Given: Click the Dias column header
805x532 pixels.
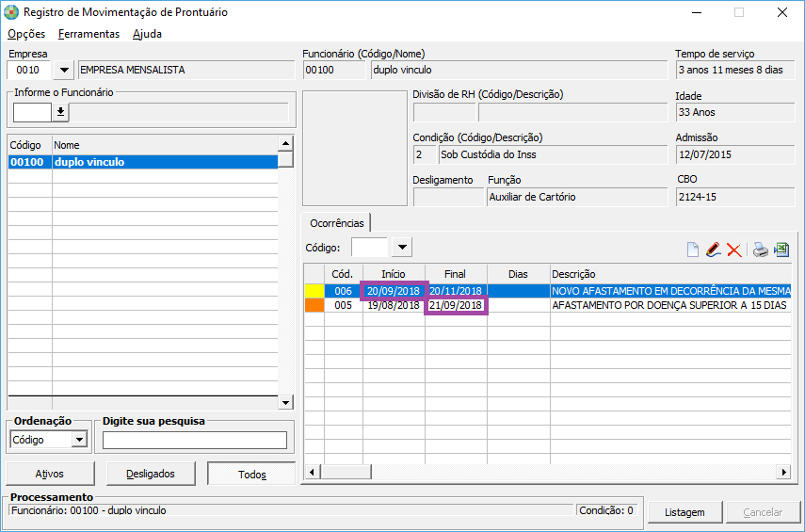Looking at the screenshot, I should [518, 274].
